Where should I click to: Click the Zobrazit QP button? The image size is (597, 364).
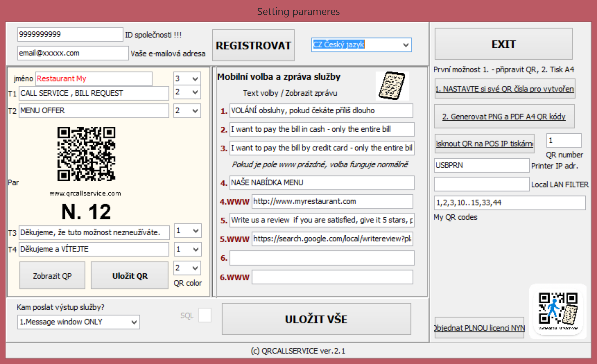(x=52, y=276)
